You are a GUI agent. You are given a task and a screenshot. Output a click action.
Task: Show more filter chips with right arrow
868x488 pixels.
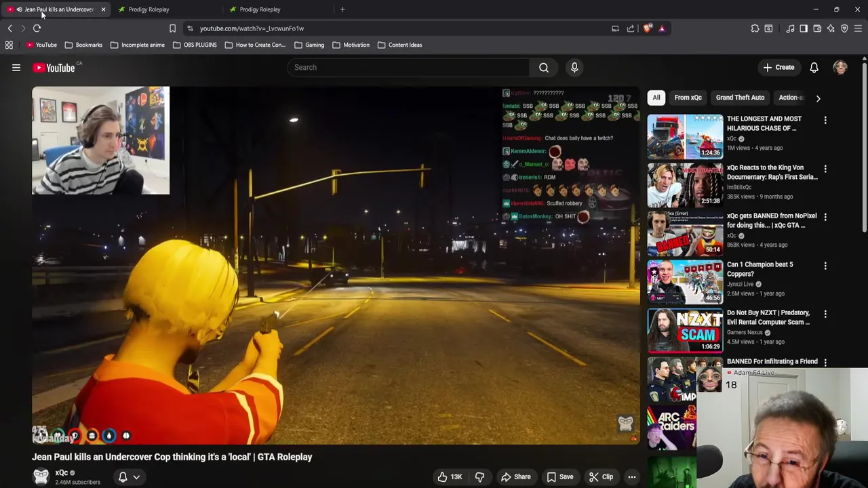818,98
